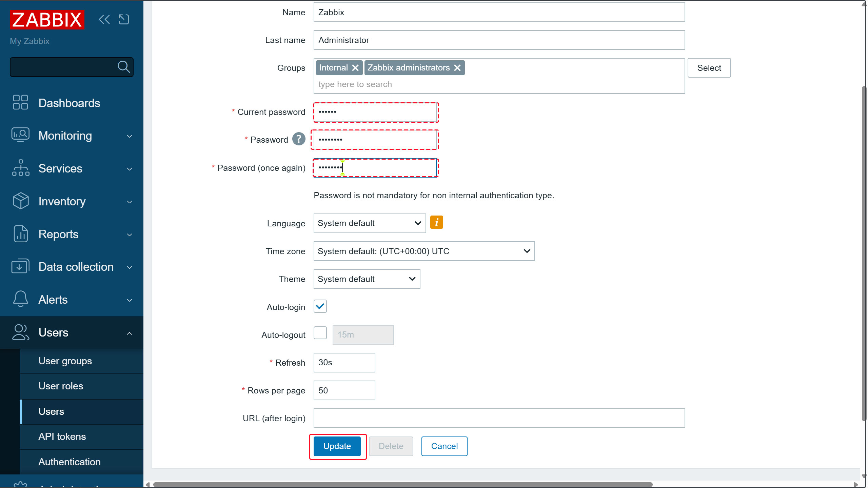868x488 pixels.
Task: Open User roles submenu item
Action: click(x=61, y=386)
